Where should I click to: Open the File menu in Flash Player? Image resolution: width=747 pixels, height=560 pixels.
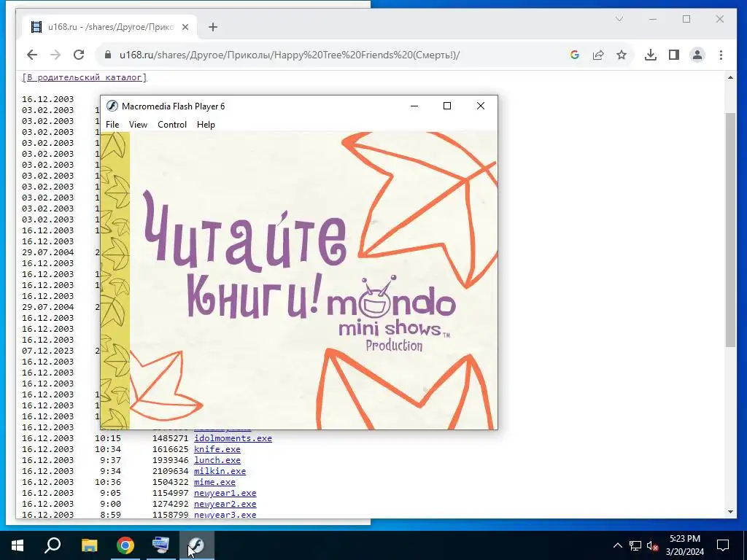point(112,124)
